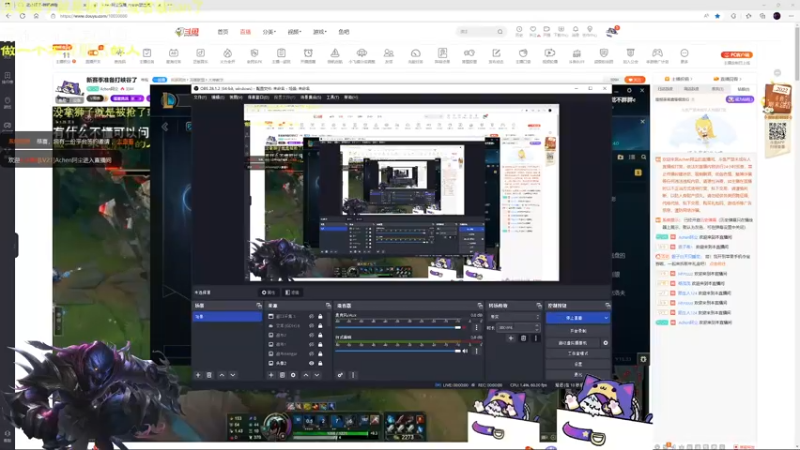Click the browser favorites star icon

[717, 16]
